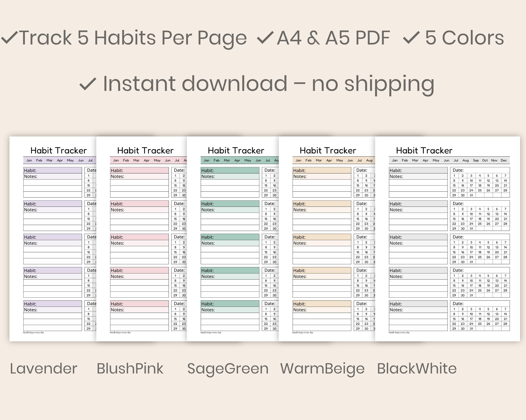This screenshot has height=420, width=526.
Task: Select the BlackWhite color label
Action: 417,368
